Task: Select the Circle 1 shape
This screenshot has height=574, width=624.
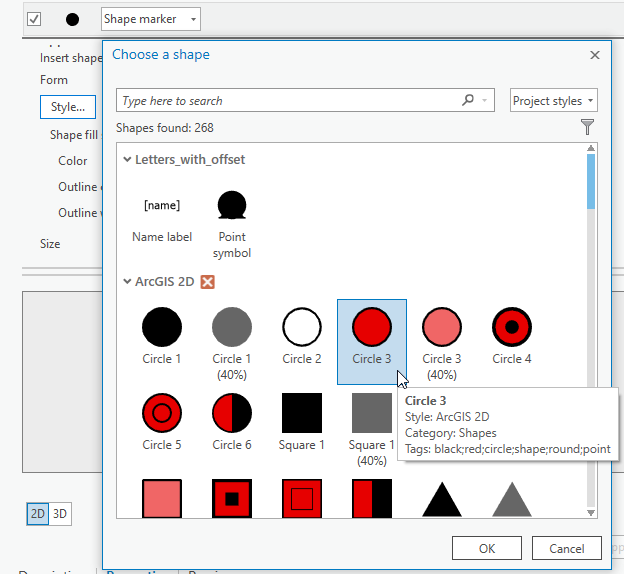Action: [x=162, y=335]
